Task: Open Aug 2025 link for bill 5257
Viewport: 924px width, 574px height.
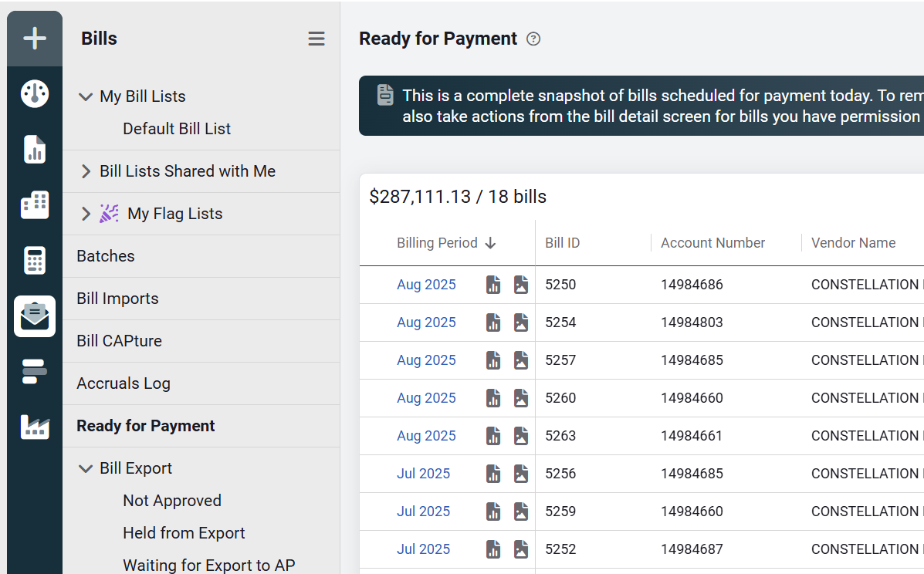Action: [426, 360]
